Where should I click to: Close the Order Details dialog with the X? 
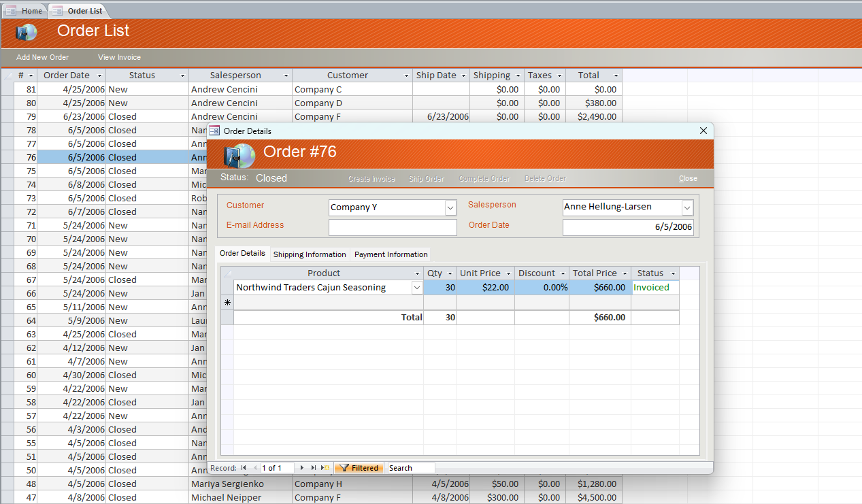click(x=703, y=131)
